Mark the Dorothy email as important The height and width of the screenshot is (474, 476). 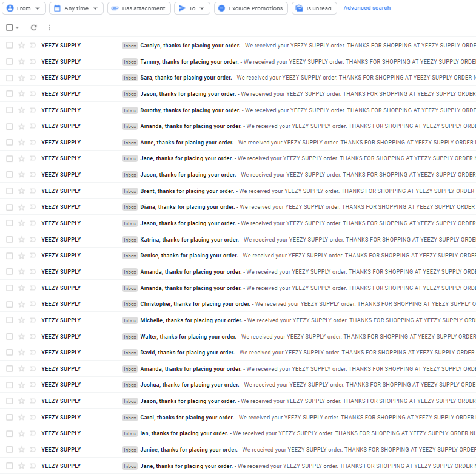pyautogui.click(x=33, y=110)
